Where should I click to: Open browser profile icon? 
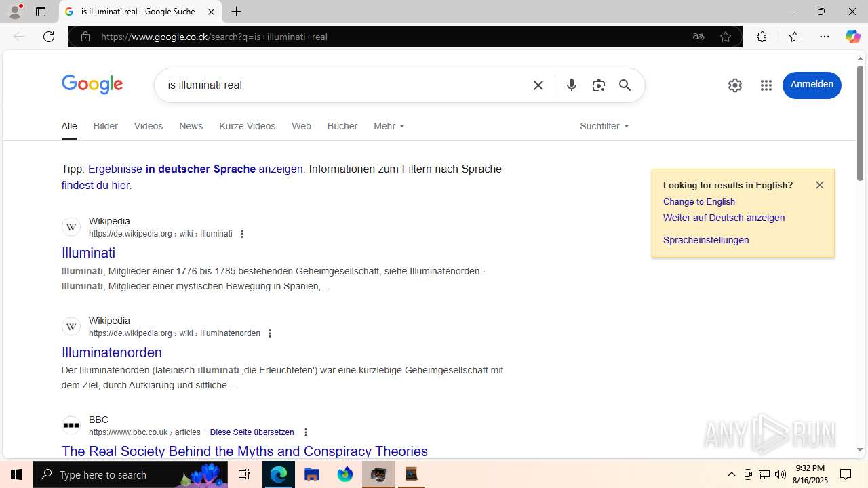click(15, 12)
